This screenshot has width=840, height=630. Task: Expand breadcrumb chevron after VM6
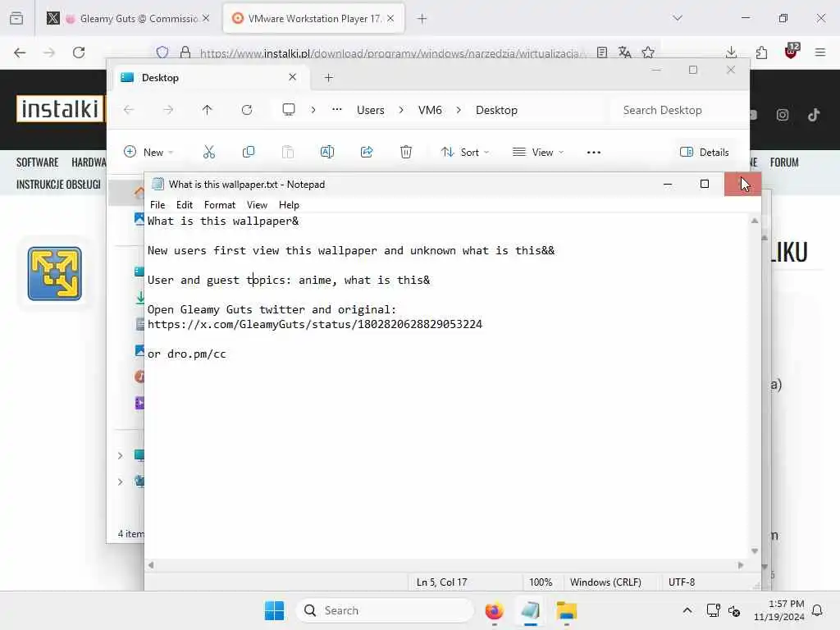click(x=459, y=110)
